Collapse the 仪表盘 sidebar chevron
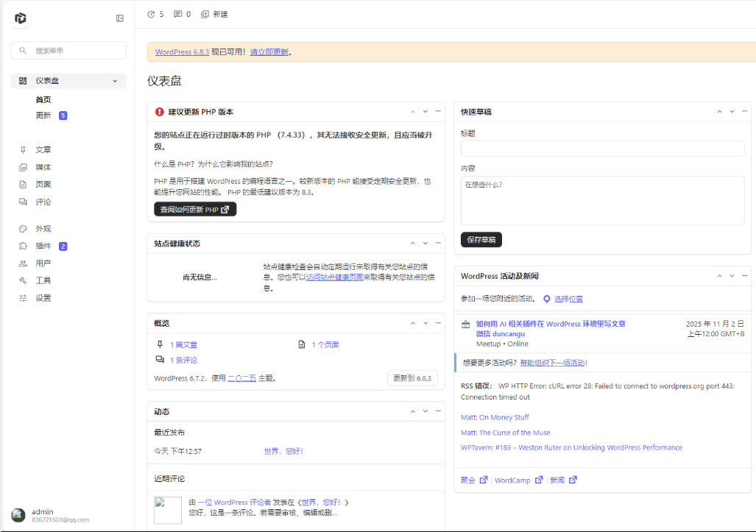Screen dimensions: 756x532 pyautogui.click(x=115, y=80)
